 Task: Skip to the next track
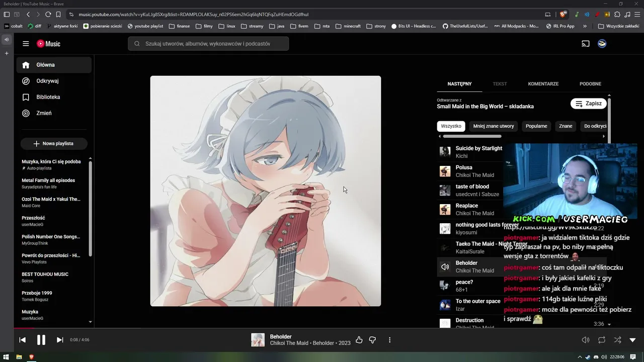pos(60,340)
